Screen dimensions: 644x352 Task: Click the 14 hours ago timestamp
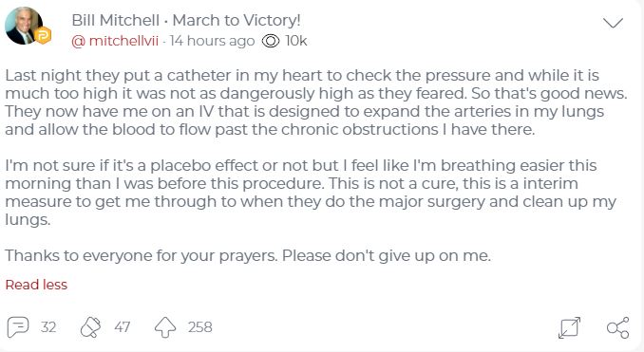coord(213,41)
